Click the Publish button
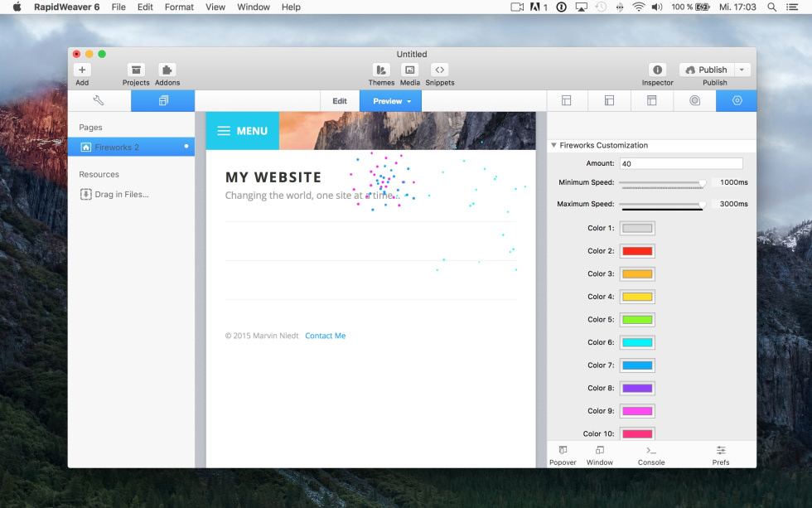The image size is (812, 508). click(x=707, y=70)
